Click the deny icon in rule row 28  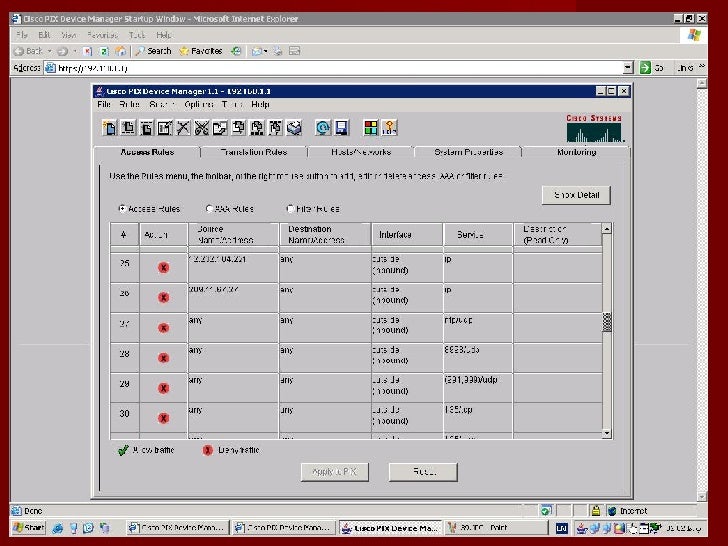pos(163,358)
